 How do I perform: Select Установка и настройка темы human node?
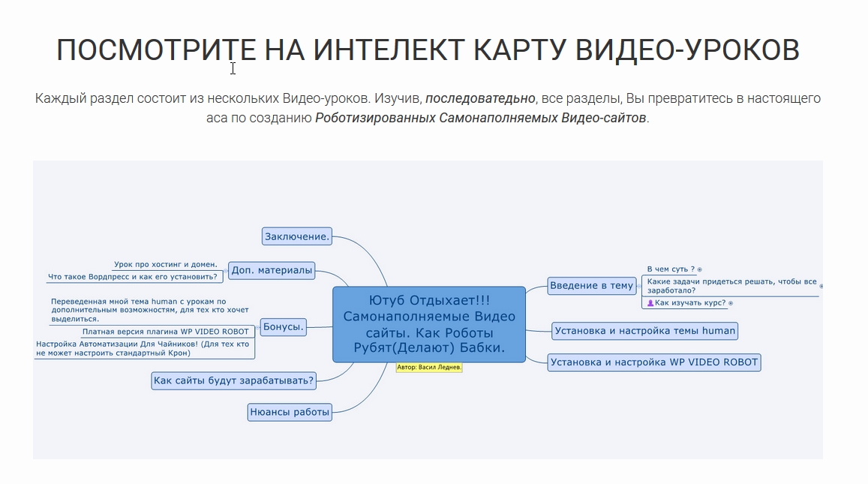tap(645, 331)
